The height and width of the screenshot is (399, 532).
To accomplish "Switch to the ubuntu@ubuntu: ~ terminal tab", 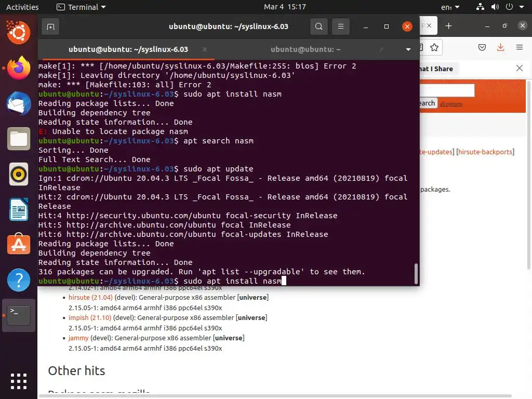I will [x=305, y=49].
